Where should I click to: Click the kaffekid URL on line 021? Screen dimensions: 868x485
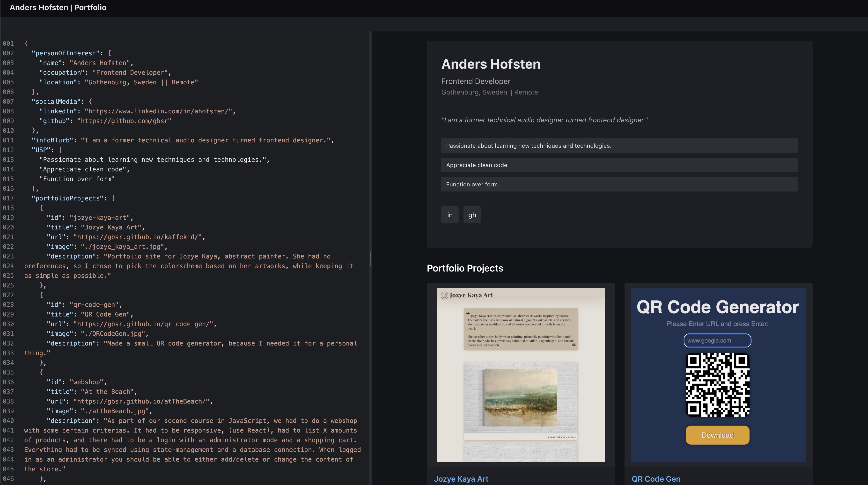click(x=138, y=237)
